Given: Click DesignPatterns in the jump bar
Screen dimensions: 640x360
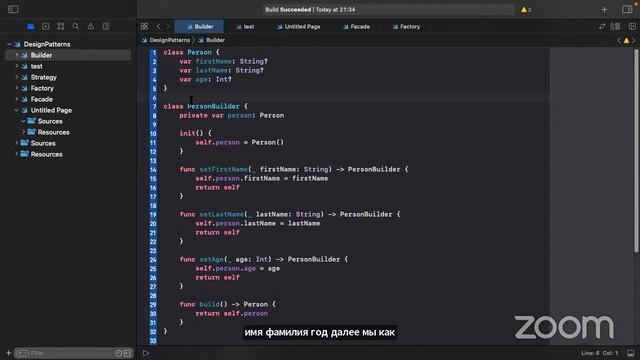Looking at the screenshot, I should pyautogui.click(x=169, y=40).
